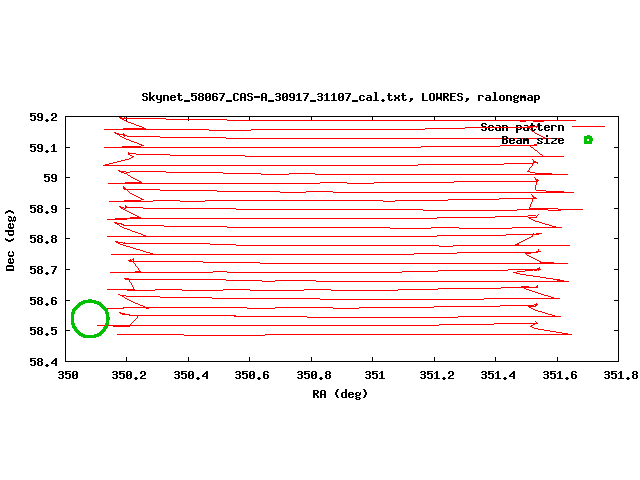Select the 'Beam size' legend label

[533, 140]
